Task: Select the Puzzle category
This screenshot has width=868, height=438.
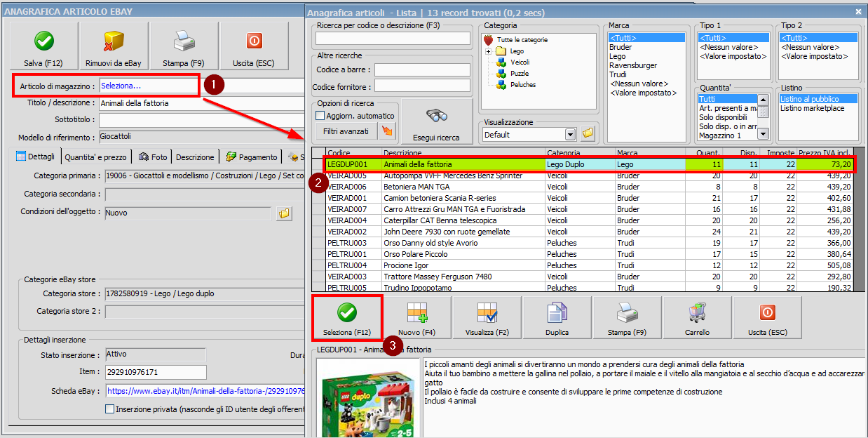Action: [520, 74]
